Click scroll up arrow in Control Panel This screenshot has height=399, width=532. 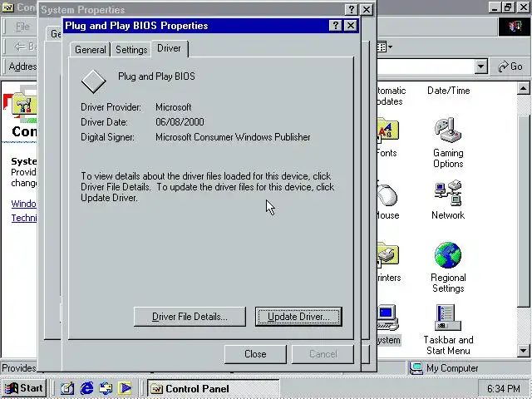pos(523,89)
